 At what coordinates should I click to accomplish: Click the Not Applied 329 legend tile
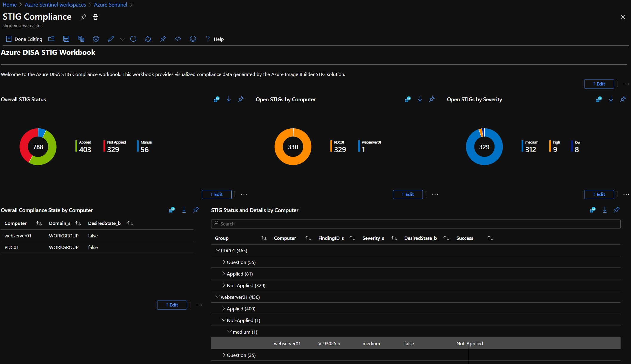pyautogui.click(x=115, y=147)
